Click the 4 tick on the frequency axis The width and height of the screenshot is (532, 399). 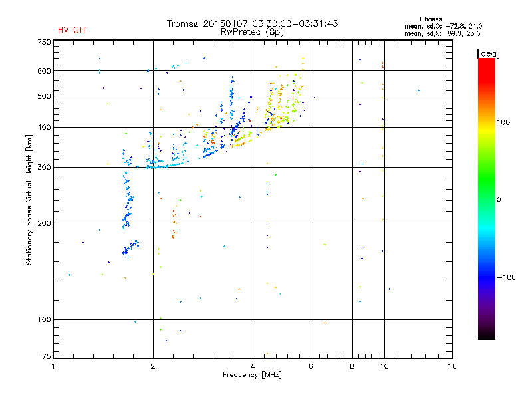(253, 366)
